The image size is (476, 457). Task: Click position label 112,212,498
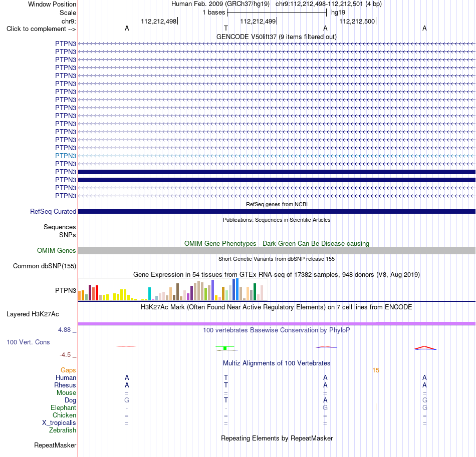tap(158, 21)
